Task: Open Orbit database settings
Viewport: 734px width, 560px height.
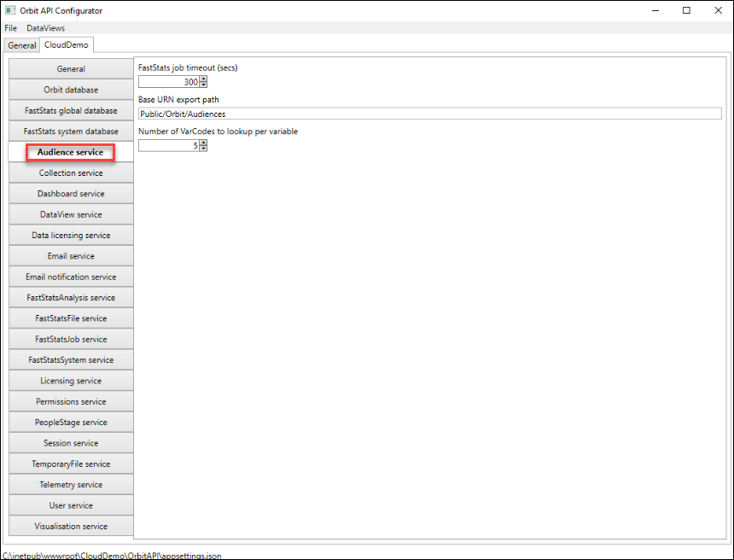Action: click(x=71, y=90)
